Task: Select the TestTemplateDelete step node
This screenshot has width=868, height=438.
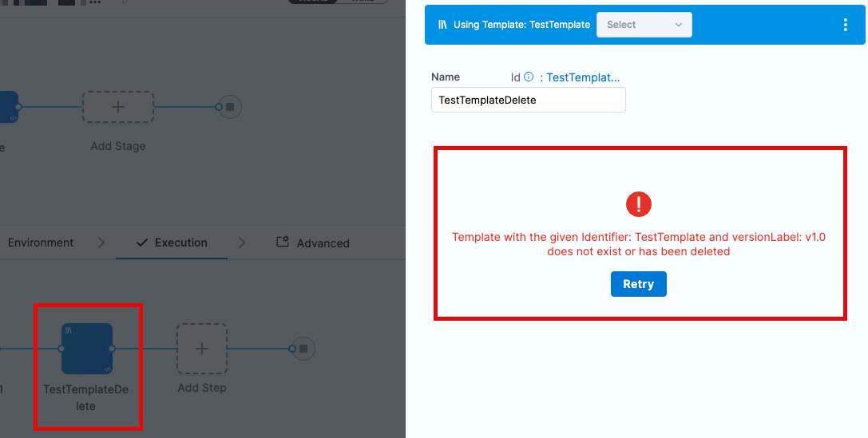Action: (87, 349)
